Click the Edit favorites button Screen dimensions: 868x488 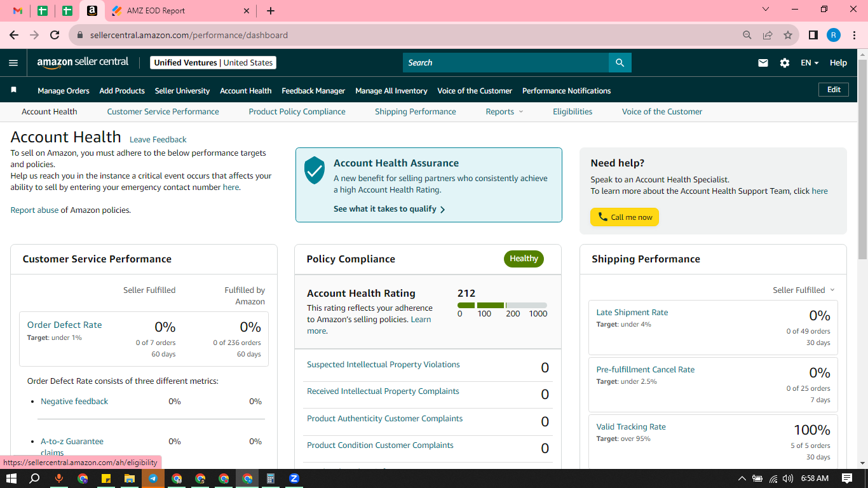(x=834, y=90)
